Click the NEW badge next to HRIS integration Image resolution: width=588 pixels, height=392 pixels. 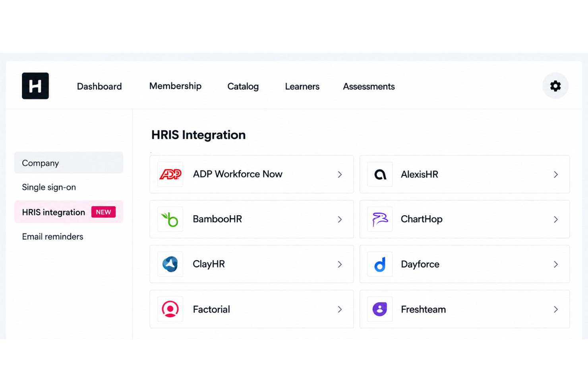point(103,212)
